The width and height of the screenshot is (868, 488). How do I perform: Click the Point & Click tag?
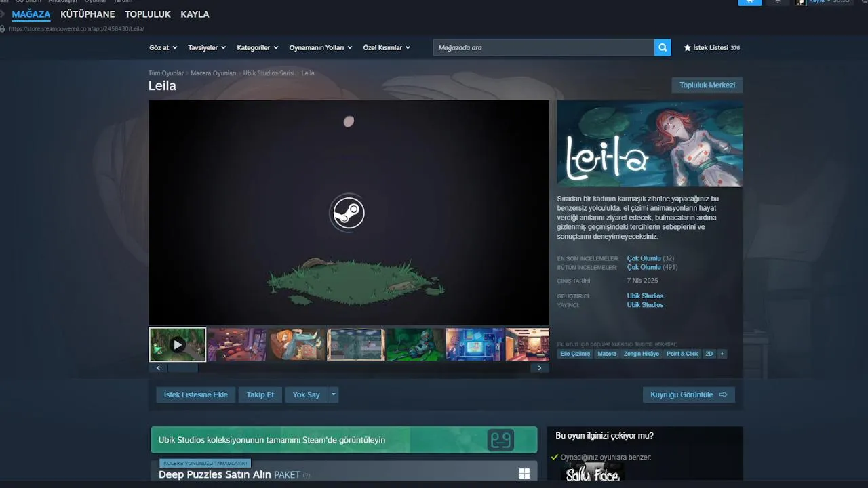pyautogui.click(x=682, y=354)
